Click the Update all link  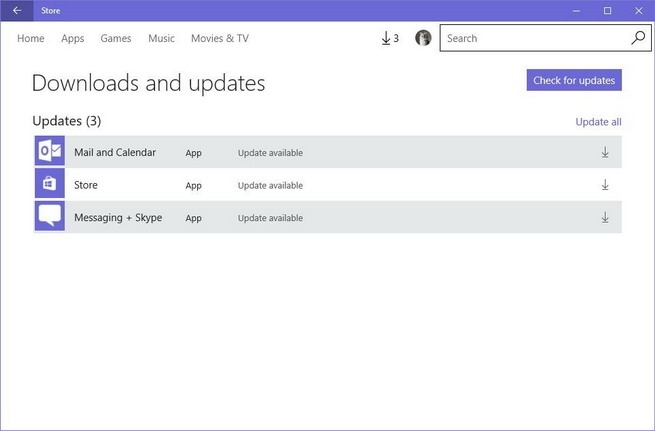coord(598,122)
